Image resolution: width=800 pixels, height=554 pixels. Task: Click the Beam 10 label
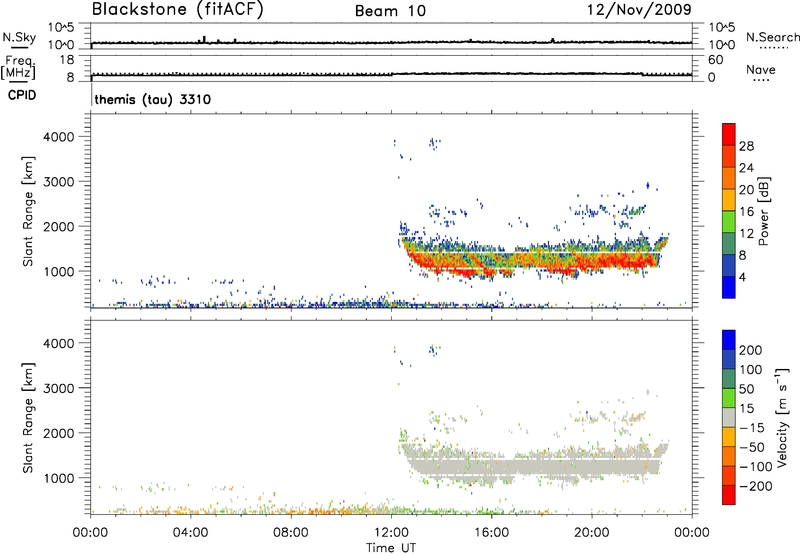[x=390, y=11]
